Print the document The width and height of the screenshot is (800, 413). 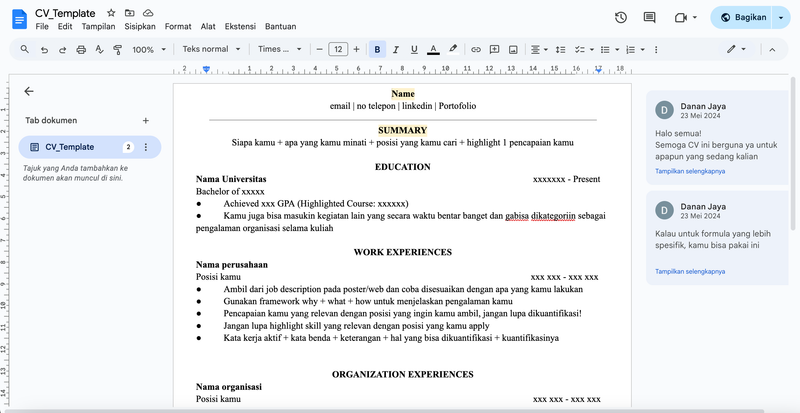click(81, 50)
